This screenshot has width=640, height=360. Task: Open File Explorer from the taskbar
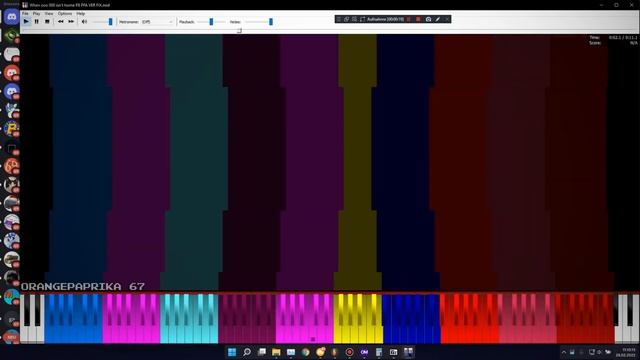(x=276, y=352)
